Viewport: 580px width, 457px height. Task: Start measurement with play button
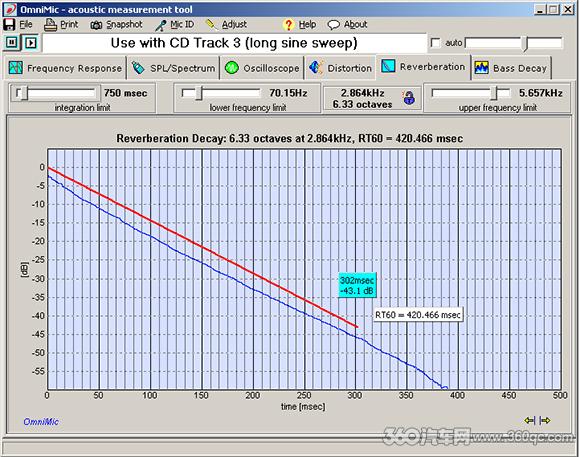pos(31,43)
